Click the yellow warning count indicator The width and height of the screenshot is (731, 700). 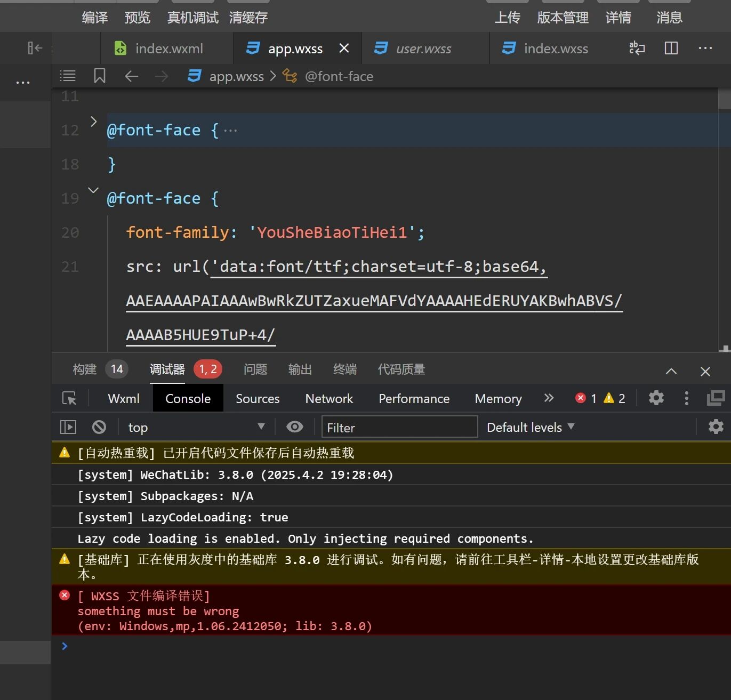pyautogui.click(x=614, y=398)
